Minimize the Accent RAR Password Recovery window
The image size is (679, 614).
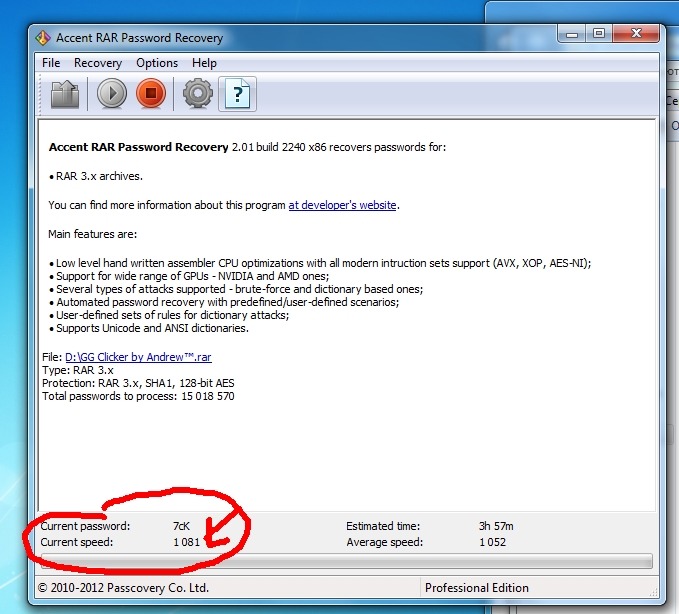(x=570, y=35)
